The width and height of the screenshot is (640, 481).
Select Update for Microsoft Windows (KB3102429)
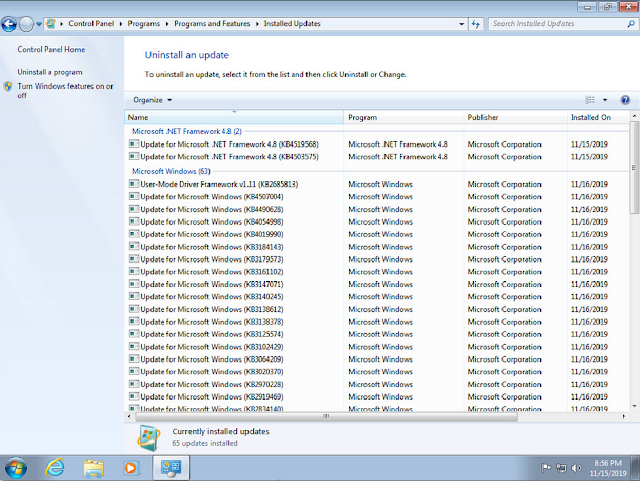212,347
